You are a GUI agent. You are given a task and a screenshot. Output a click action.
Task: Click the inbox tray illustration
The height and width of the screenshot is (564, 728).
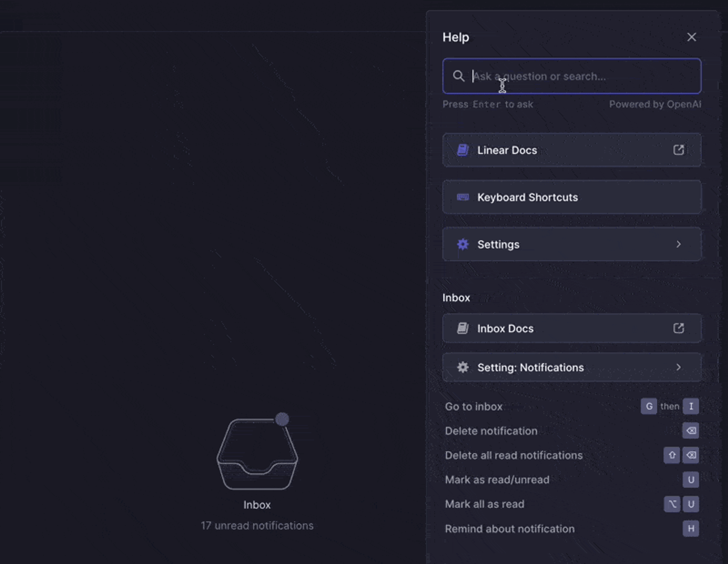tap(257, 454)
